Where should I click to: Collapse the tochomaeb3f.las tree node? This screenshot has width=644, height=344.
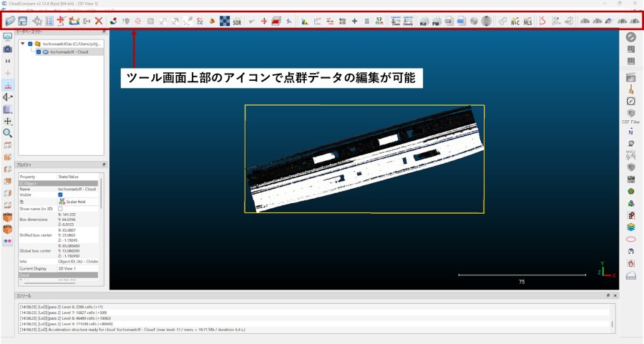click(23, 44)
